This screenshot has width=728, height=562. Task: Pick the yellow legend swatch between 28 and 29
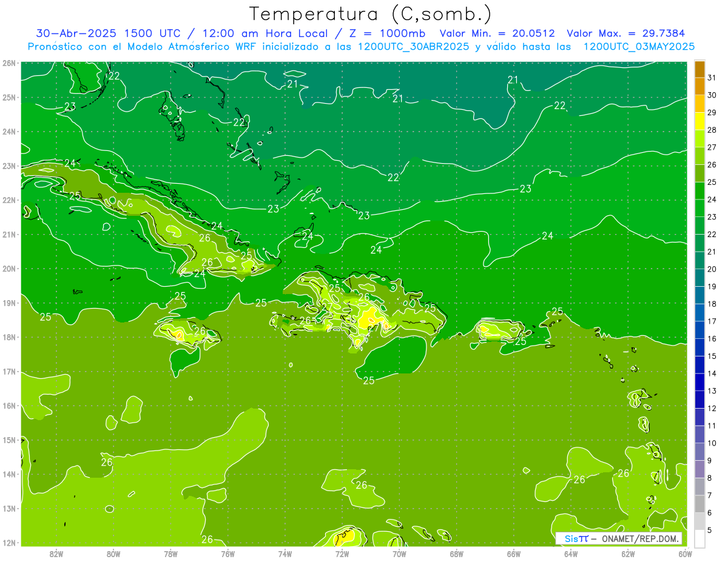tap(699, 121)
